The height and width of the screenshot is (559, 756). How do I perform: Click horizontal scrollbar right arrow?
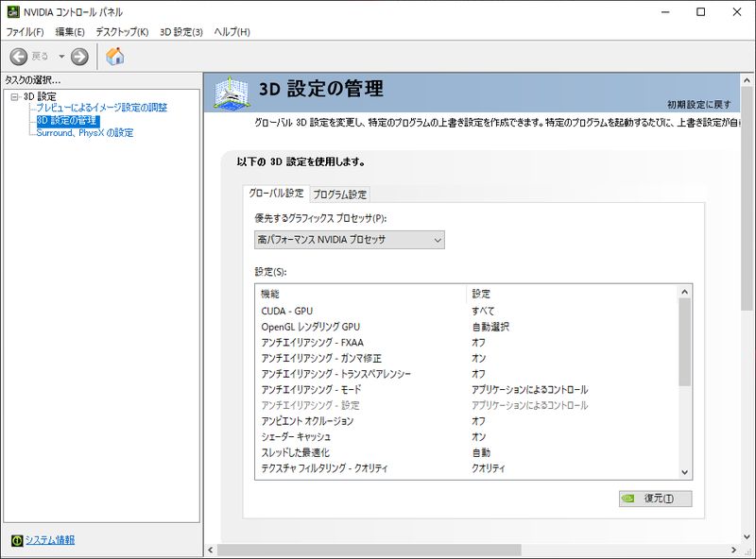[x=734, y=550]
